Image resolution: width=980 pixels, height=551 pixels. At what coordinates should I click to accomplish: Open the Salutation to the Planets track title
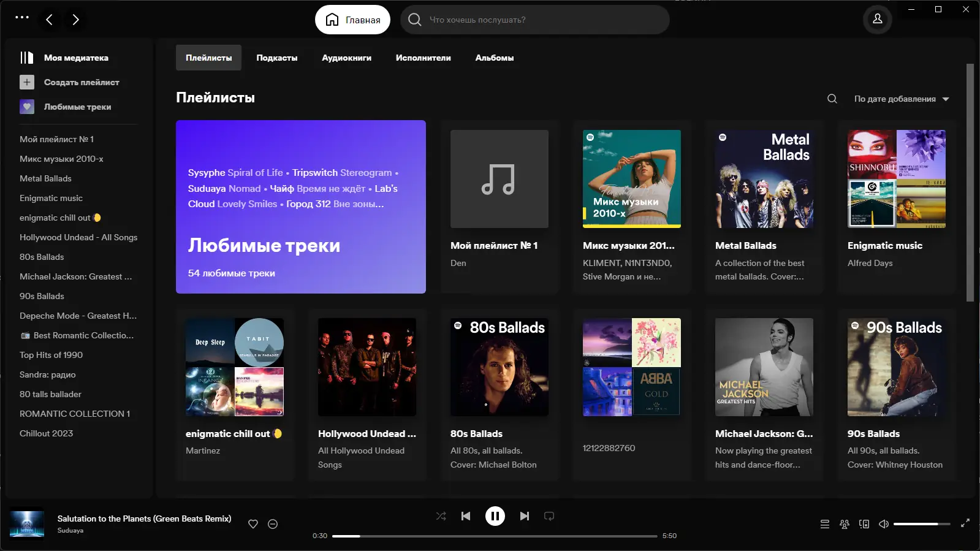click(145, 519)
